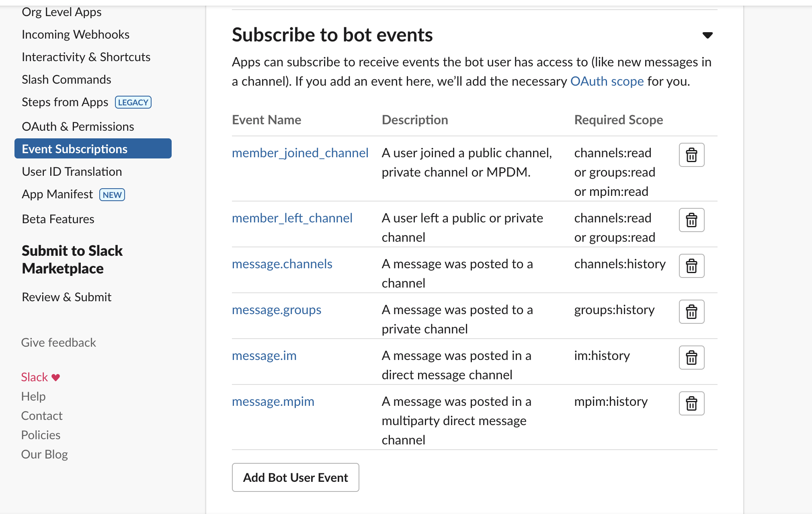Image resolution: width=812 pixels, height=514 pixels.
Task: Click the Give feedback link
Action: point(59,343)
